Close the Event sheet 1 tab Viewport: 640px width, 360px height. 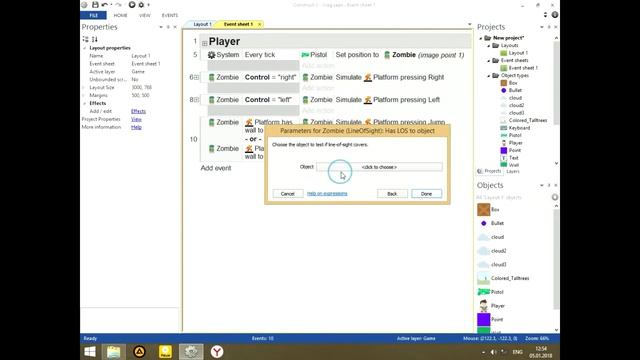pos(259,24)
